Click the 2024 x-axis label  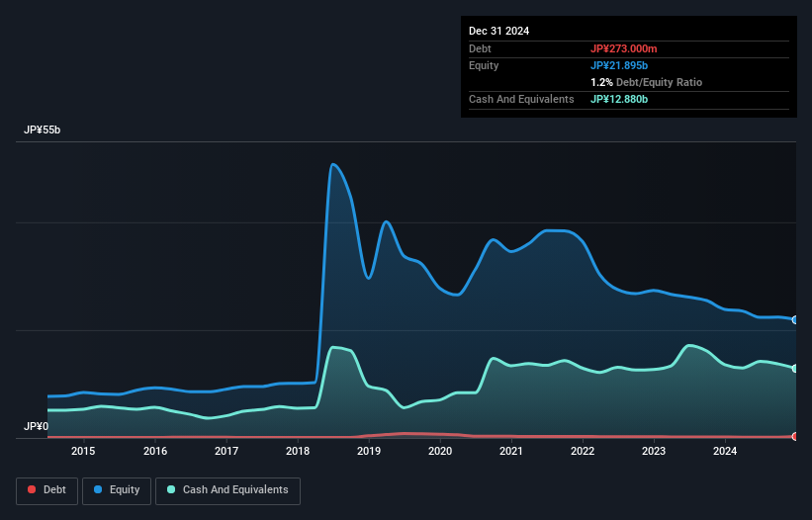725,451
